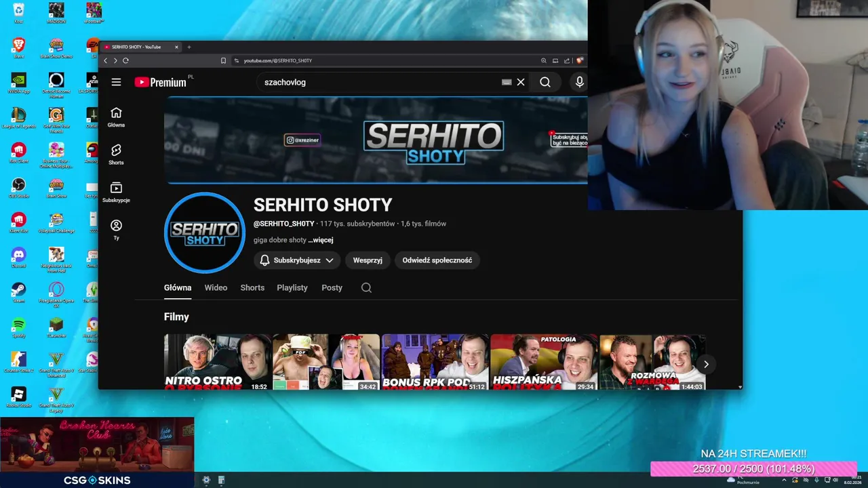Open Shorts in the YouTube sidebar

coord(116,155)
